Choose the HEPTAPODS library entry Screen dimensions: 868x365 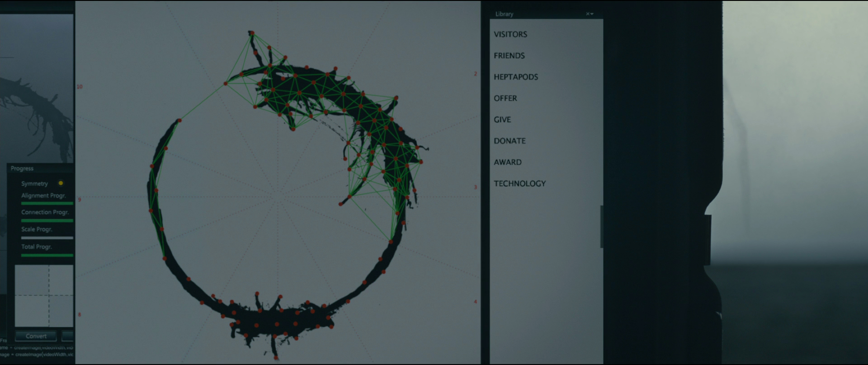(x=516, y=77)
